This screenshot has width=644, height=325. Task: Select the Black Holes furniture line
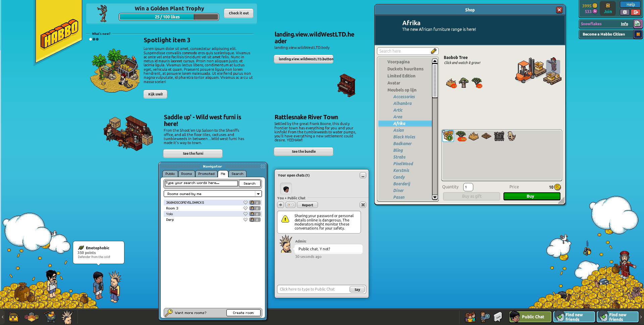click(x=404, y=137)
